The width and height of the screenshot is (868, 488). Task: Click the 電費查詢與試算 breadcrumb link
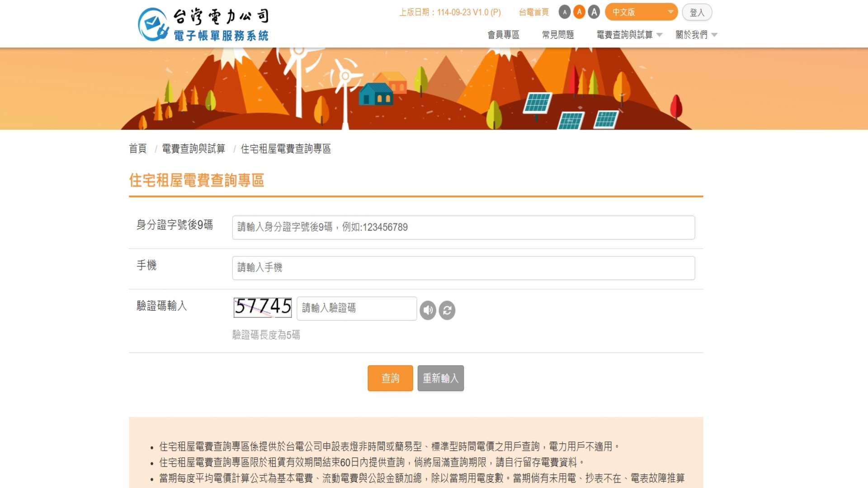pyautogui.click(x=193, y=149)
